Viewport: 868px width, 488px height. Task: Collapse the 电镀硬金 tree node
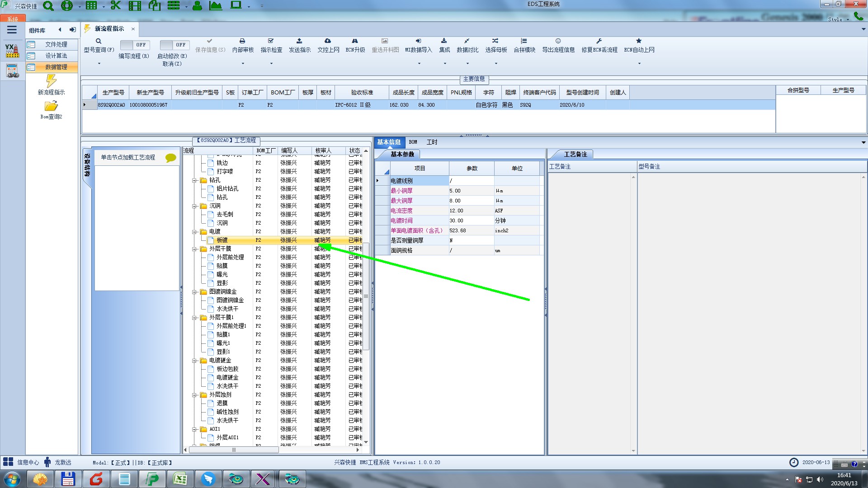point(195,361)
